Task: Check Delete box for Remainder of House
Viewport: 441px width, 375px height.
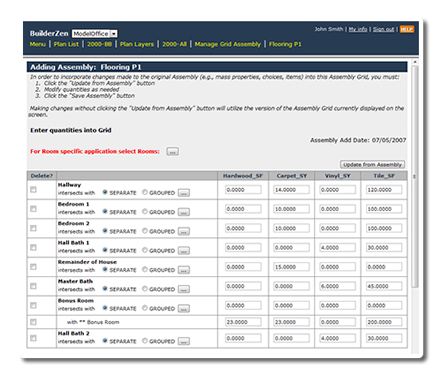Action: pyautogui.click(x=33, y=267)
